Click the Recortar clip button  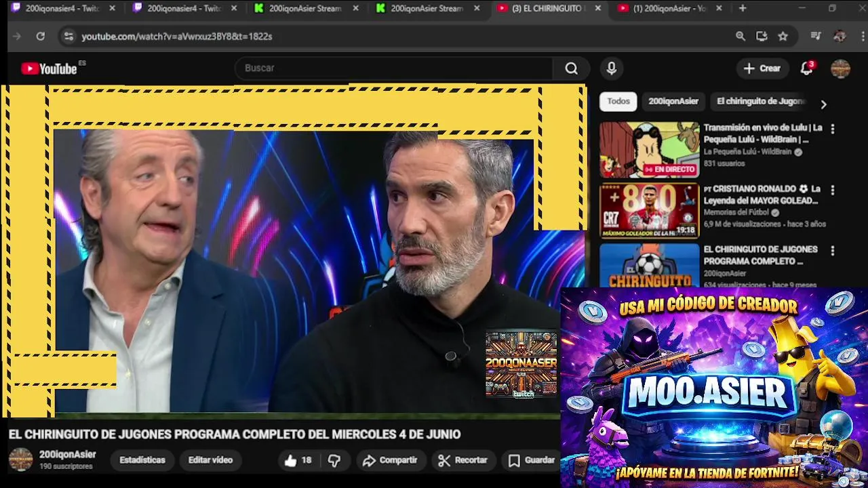tap(462, 460)
